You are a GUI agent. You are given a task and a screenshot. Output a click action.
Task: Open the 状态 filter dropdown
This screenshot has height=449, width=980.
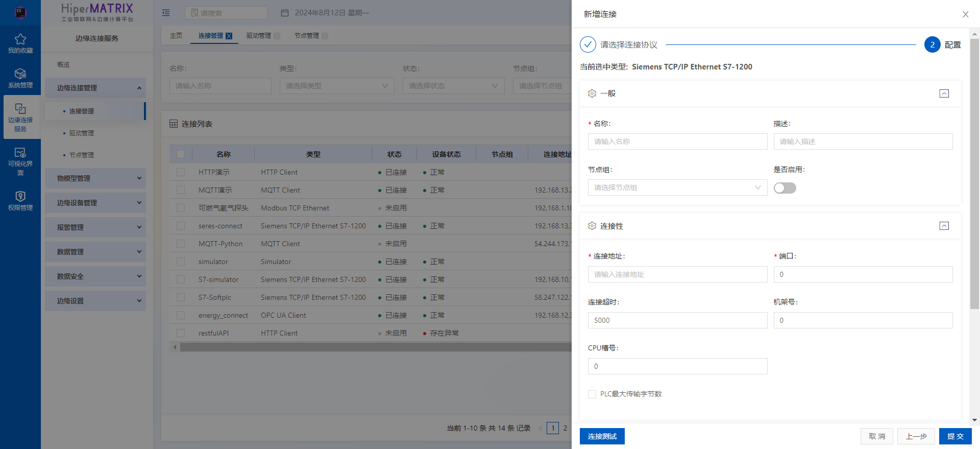point(453,86)
